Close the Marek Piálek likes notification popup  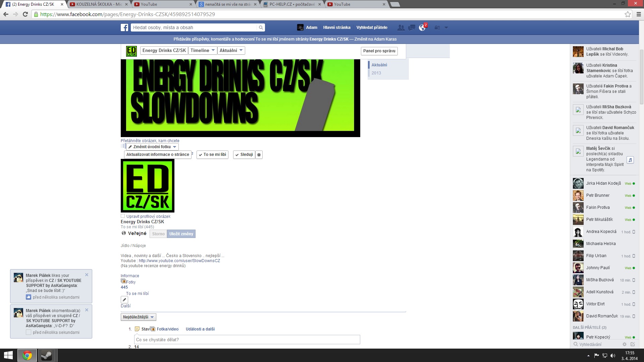click(x=87, y=275)
